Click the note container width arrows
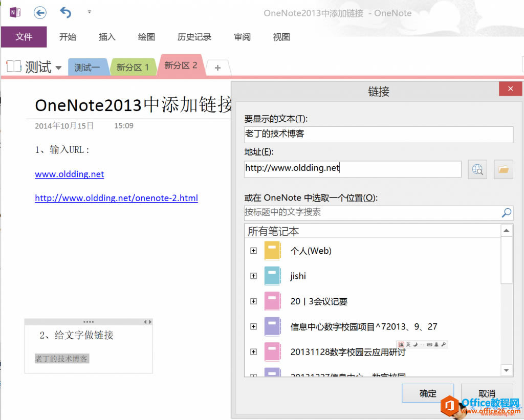 [148, 322]
